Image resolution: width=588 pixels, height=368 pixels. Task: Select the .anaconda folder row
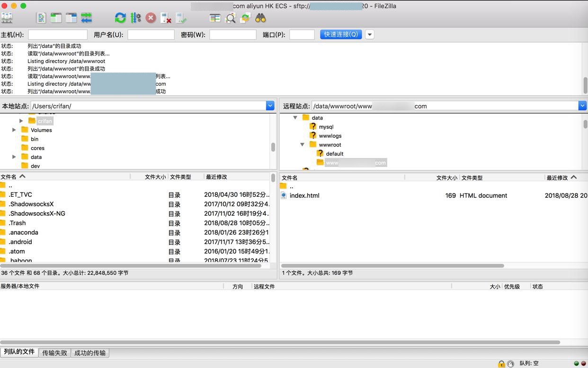pyautogui.click(x=135, y=232)
